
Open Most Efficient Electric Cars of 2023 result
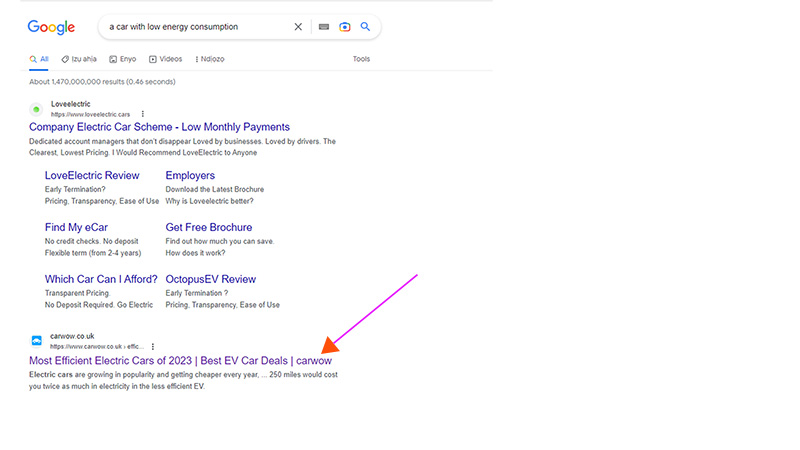(x=180, y=361)
